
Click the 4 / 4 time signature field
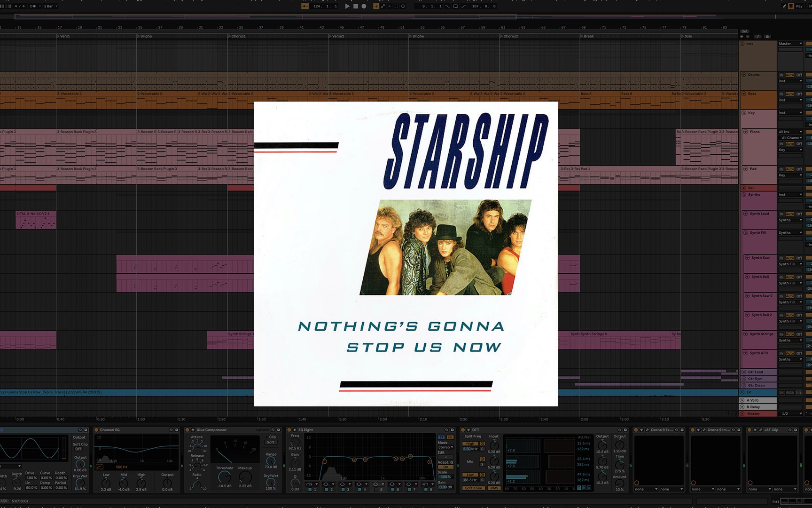pos(20,6)
